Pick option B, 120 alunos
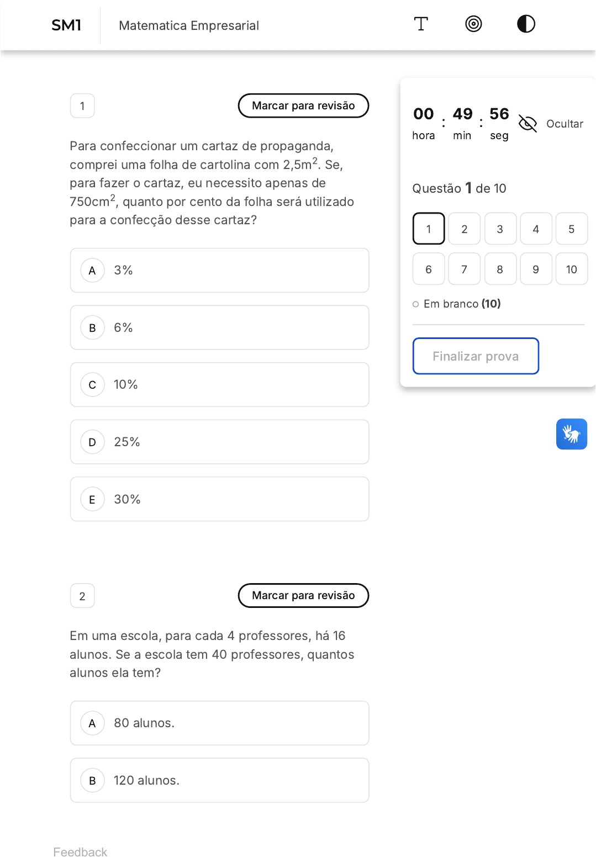596x868 pixels. [219, 781]
